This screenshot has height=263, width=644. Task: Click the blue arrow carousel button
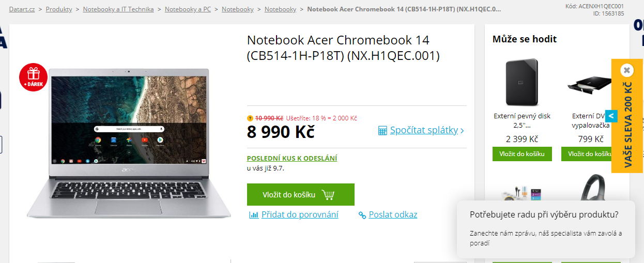click(610, 116)
